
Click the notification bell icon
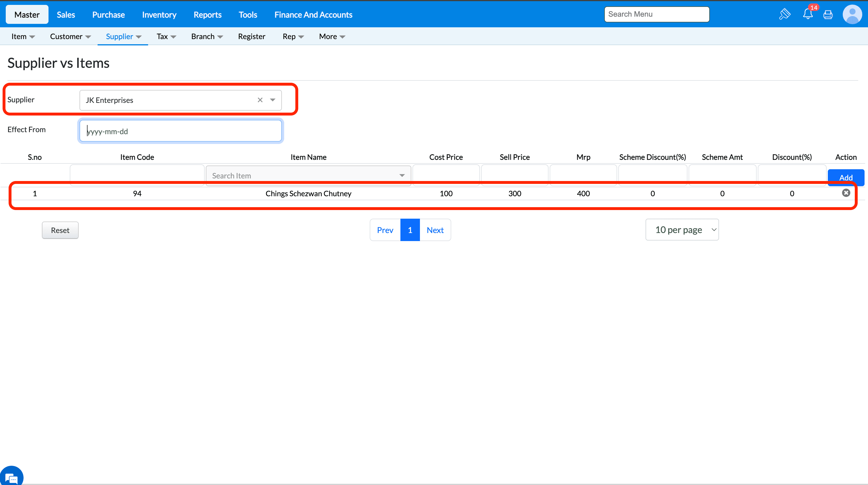click(x=807, y=14)
